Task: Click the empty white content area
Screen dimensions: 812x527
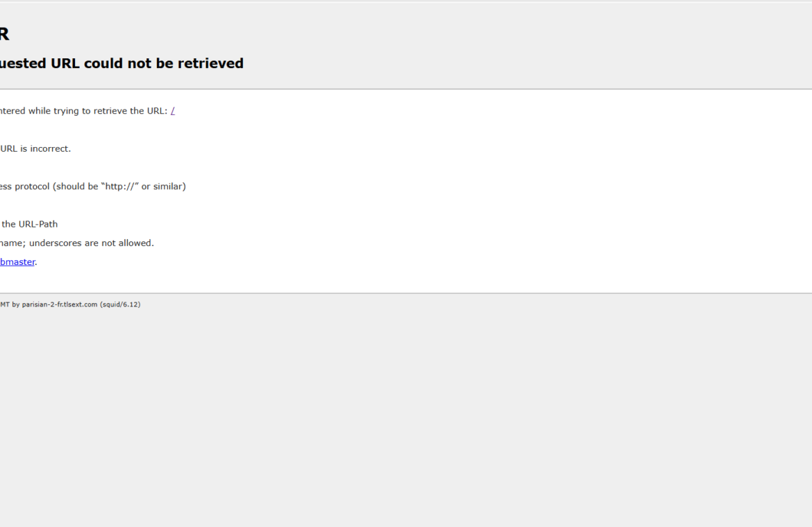Action: 492,191
